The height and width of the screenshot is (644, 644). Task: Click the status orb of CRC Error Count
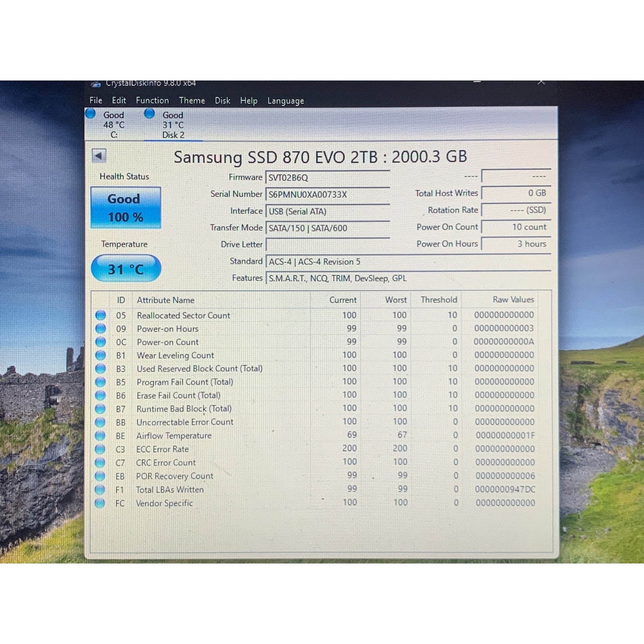(x=100, y=462)
